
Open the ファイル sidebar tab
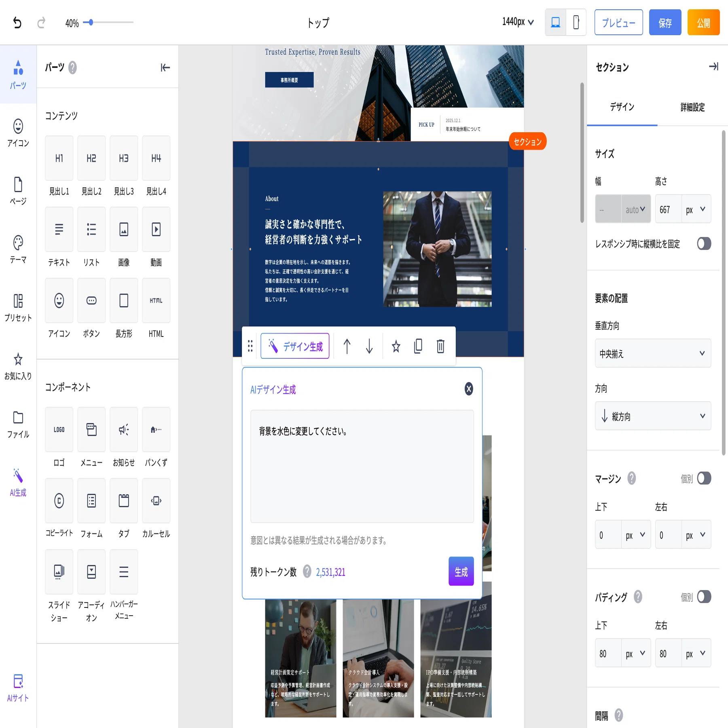pyautogui.click(x=18, y=424)
